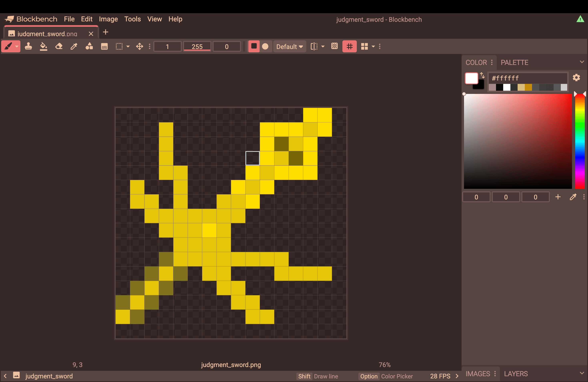The width and height of the screenshot is (588, 382).
Task: Toggle the painting grid tiles button
Action: click(x=364, y=46)
